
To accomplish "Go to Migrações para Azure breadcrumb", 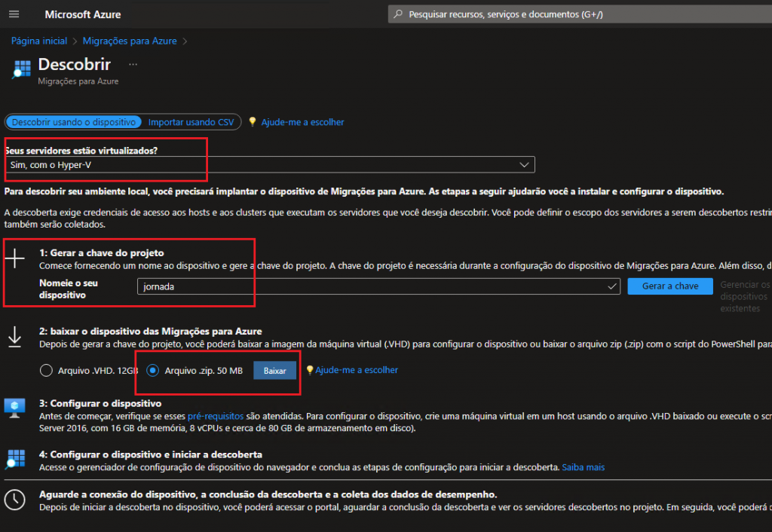I will coord(130,41).
